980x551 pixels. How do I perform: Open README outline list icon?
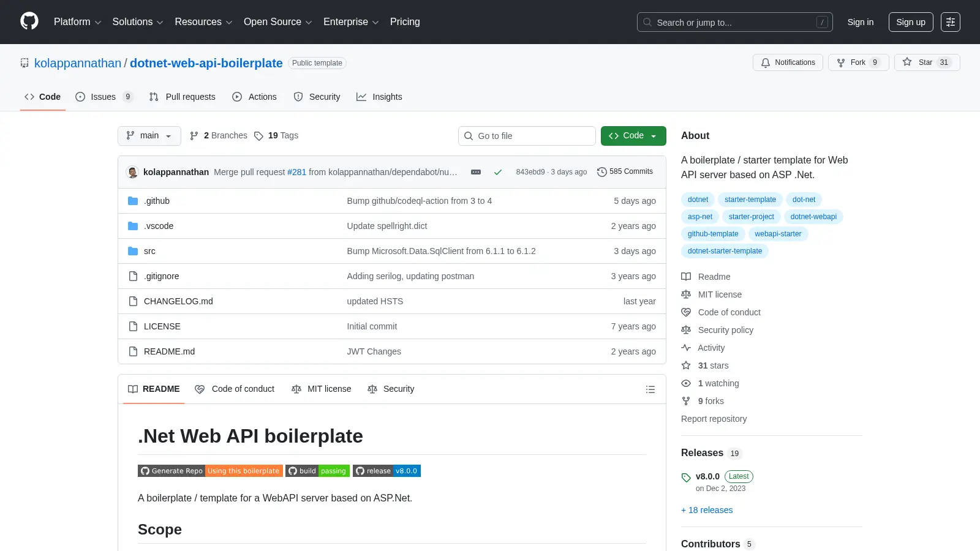(650, 389)
